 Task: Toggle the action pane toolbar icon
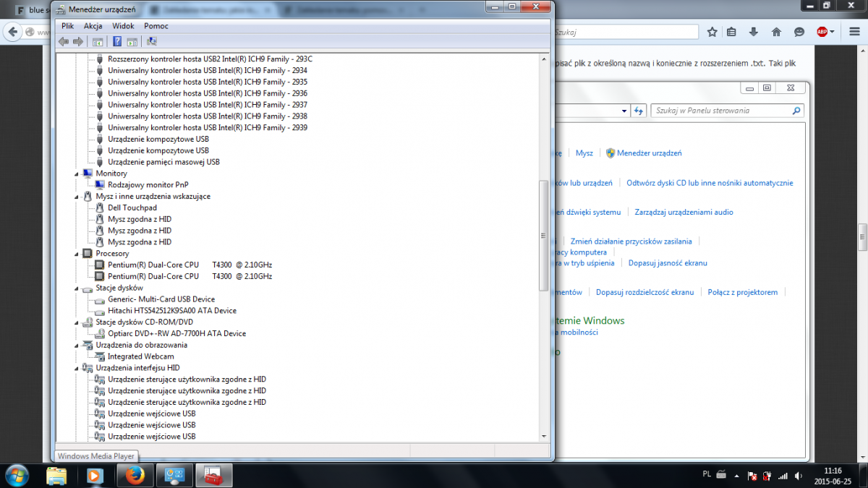pos(132,41)
